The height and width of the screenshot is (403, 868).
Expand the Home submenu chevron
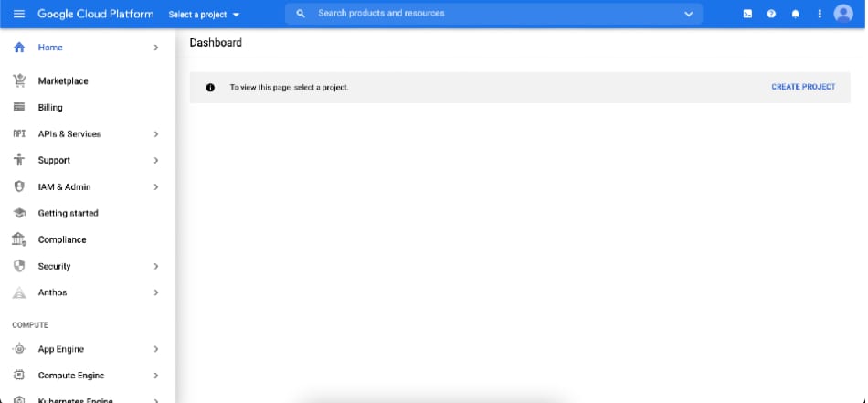[x=156, y=48]
